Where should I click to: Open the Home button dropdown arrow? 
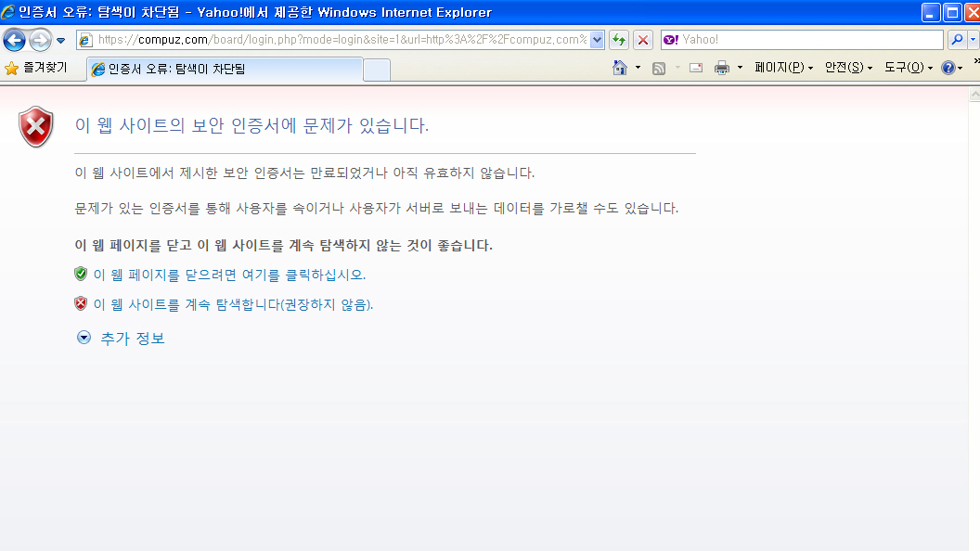[x=638, y=68]
